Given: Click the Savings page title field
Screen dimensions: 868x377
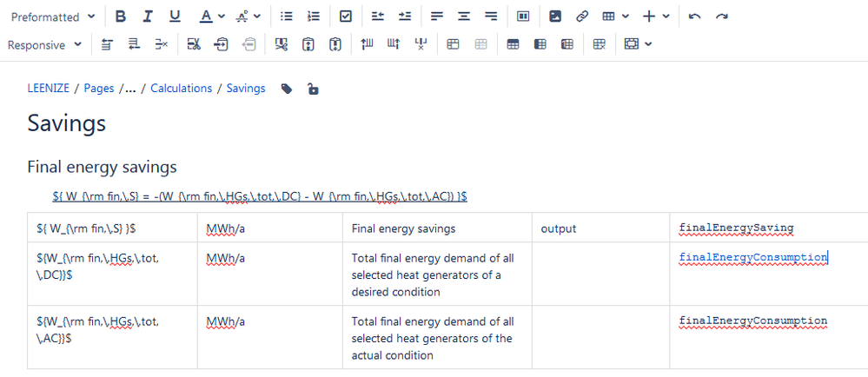Looking at the screenshot, I should [x=66, y=122].
